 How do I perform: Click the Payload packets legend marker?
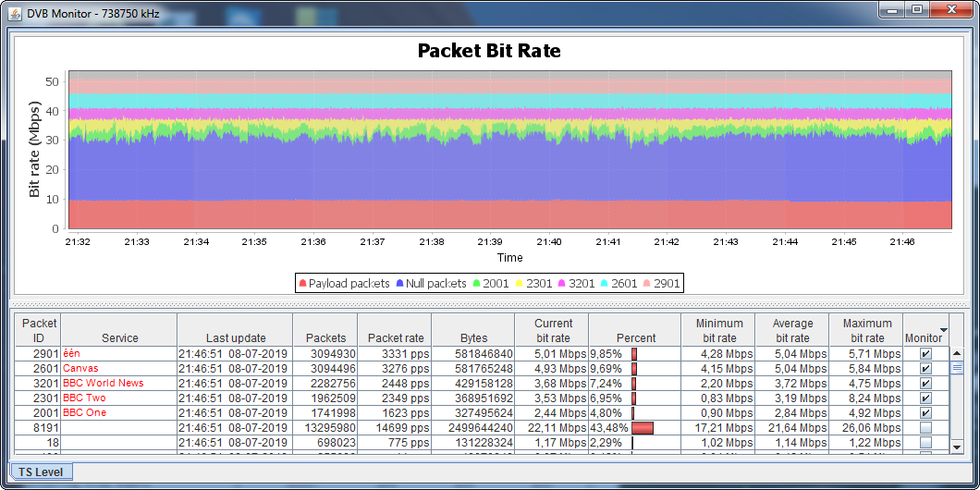point(302,284)
